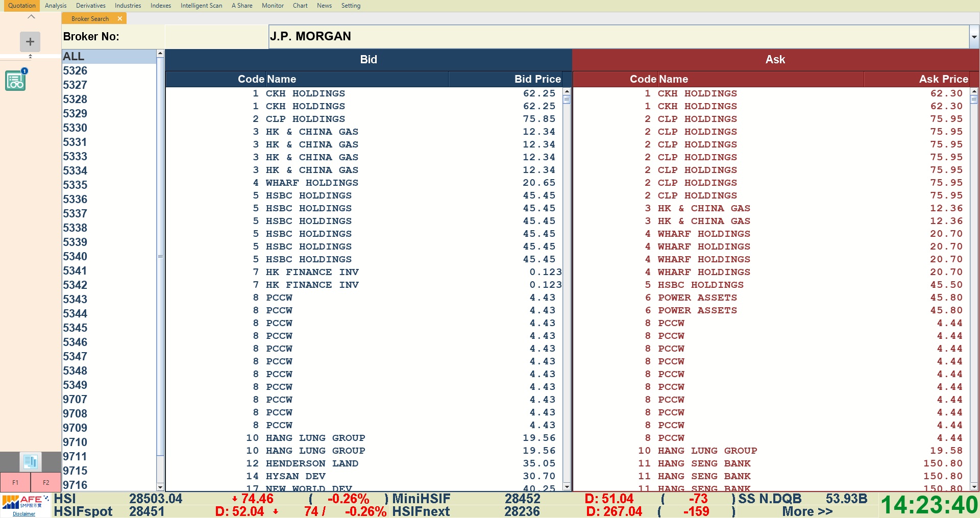980x518 pixels.
Task: Open the Monitor menu
Action: pyautogui.click(x=273, y=6)
